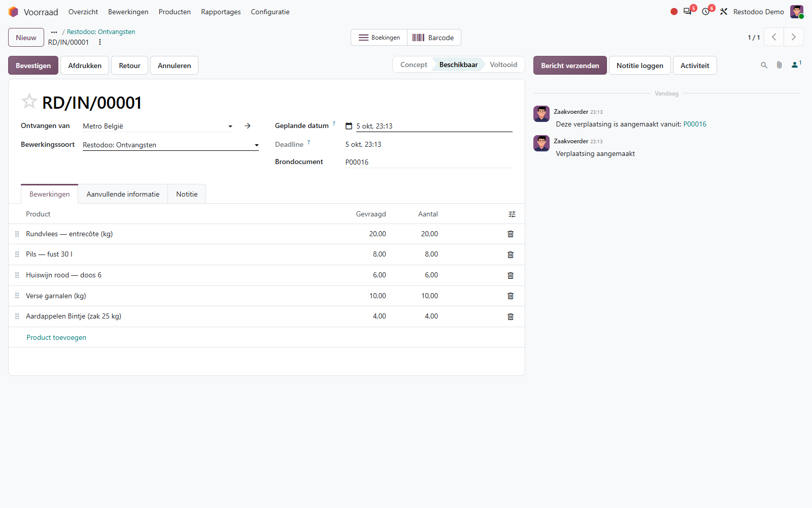Screen dimensions: 812x508
Task: Expand the Bewerkingssoort dropdown
Action: pos(257,145)
